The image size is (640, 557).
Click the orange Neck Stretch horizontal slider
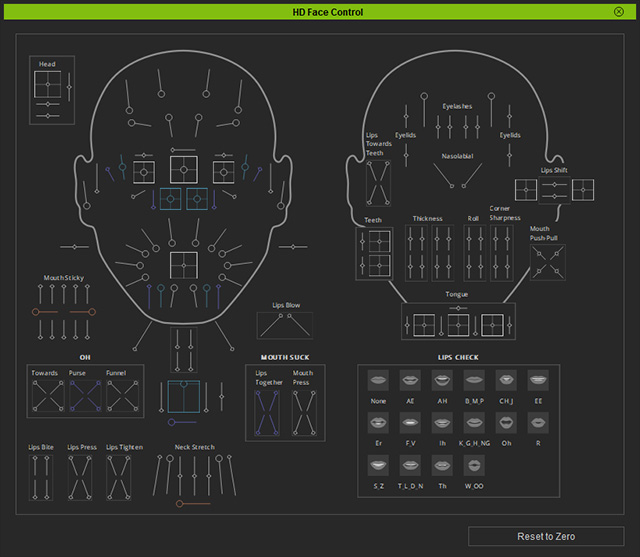(193, 504)
